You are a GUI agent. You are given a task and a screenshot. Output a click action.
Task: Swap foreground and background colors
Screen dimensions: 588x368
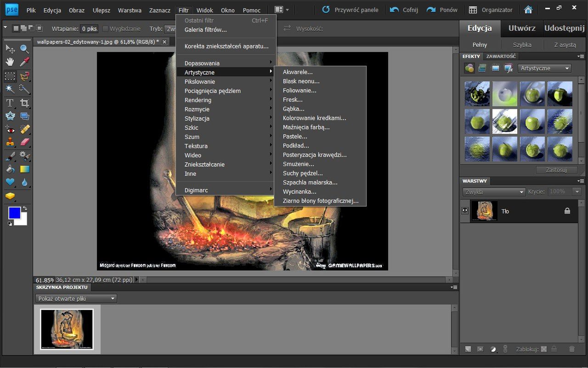point(25,208)
